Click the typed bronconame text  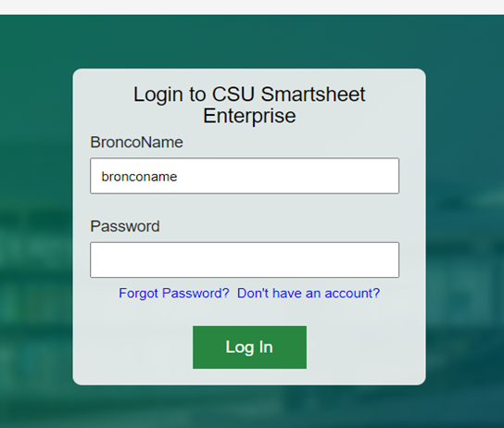(x=139, y=176)
